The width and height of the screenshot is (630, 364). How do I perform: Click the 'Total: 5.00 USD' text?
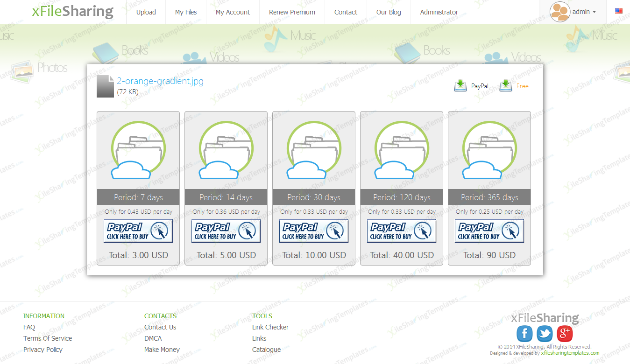(226, 255)
